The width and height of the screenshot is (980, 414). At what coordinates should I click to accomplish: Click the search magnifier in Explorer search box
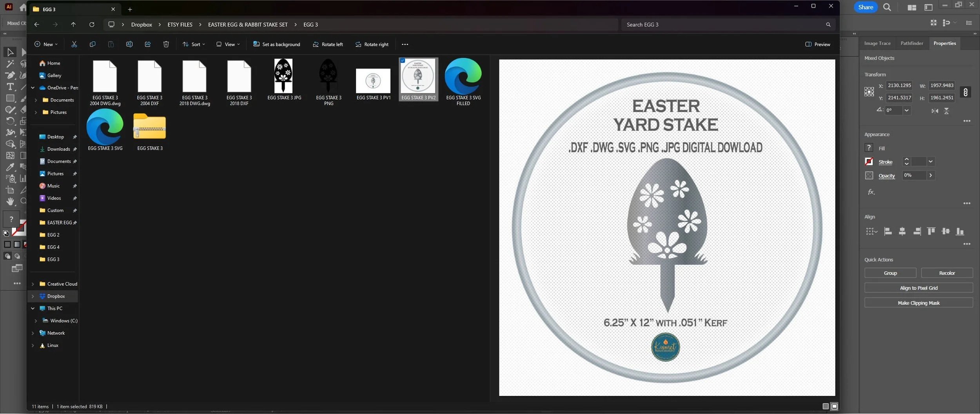[x=828, y=24]
